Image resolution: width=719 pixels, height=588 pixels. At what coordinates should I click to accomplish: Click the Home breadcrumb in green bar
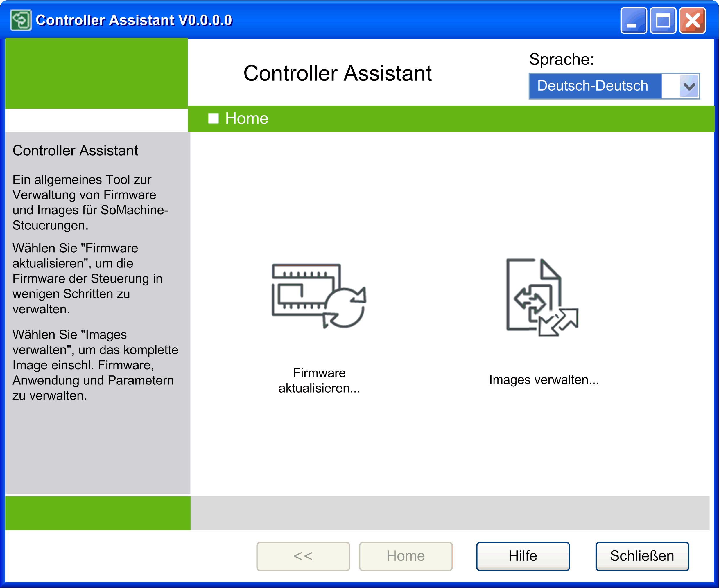coord(246,118)
